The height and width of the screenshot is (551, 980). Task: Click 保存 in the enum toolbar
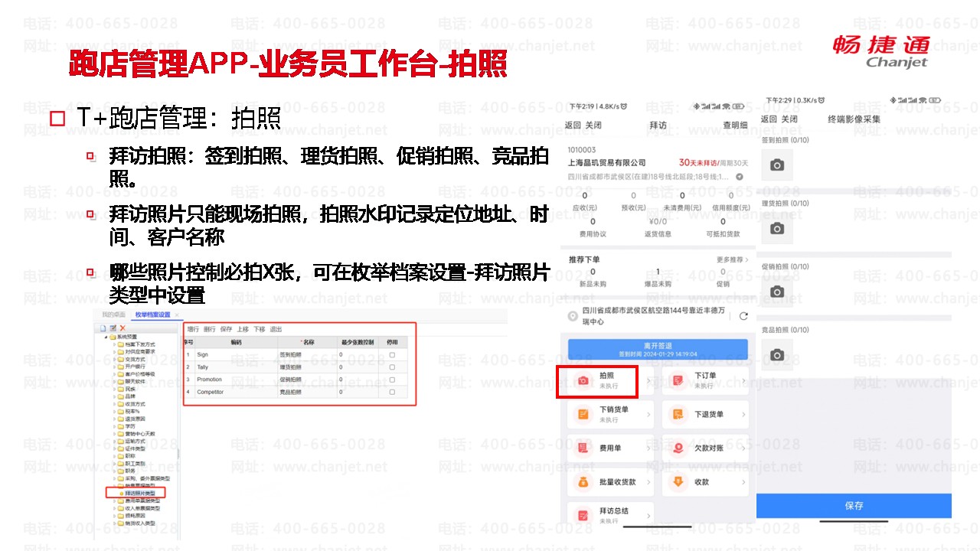coord(226,329)
